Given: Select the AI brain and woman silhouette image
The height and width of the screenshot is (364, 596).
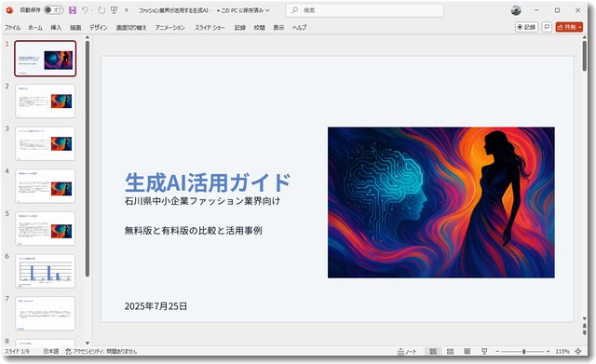Looking at the screenshot, I should [440, 203].
